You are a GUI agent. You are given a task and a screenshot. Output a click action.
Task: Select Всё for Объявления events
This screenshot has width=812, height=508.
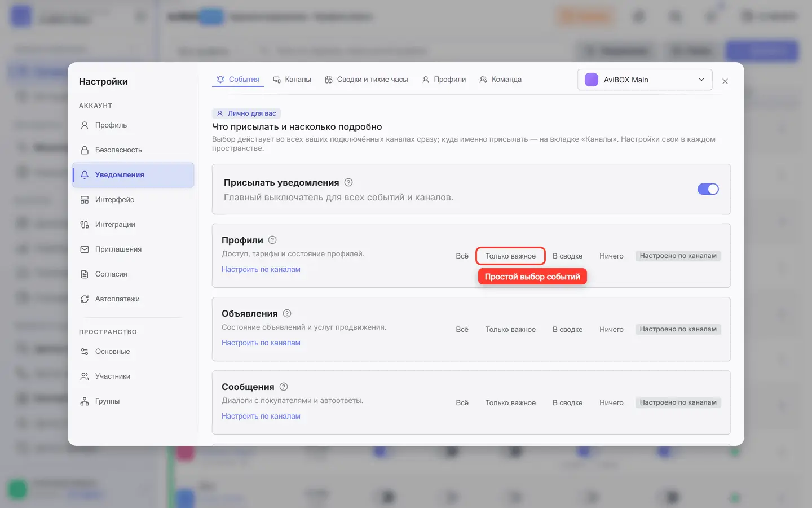tap(462, 329)
